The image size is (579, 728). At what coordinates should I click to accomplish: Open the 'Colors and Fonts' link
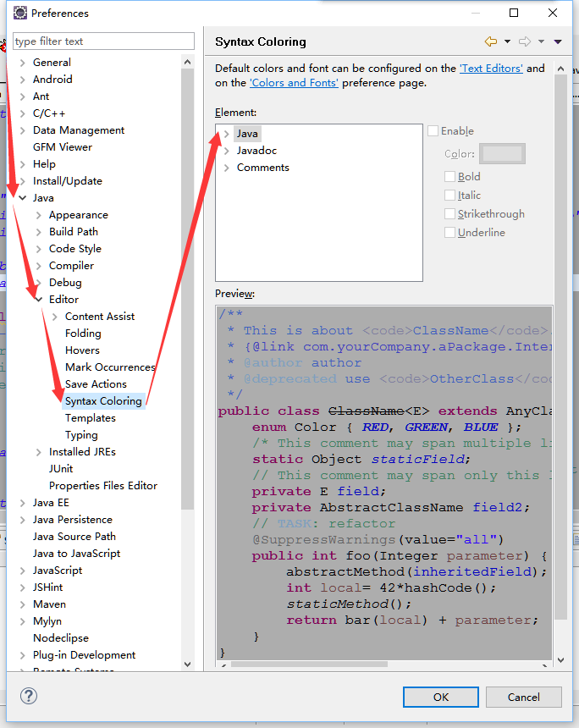tap(294, 83)
